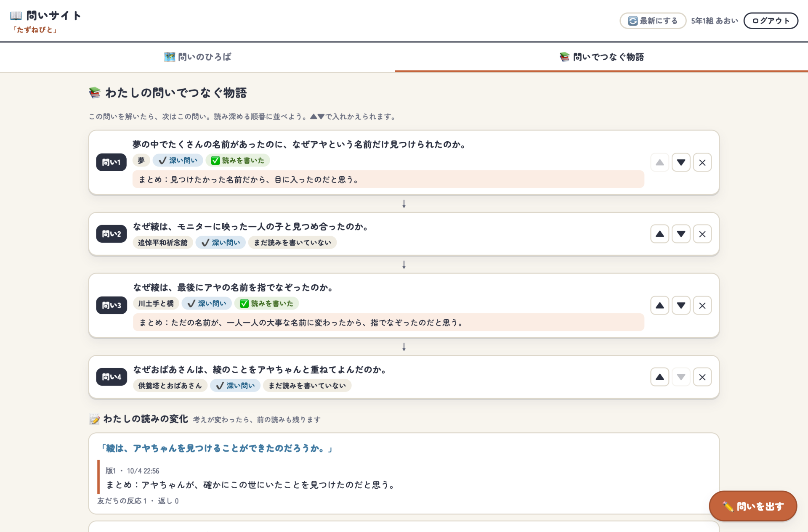Viewport: 808px width, 532px height.
Task: Click 友だちの反応 1 ・ 返し 0 text
Action: [x=138, y=501]
